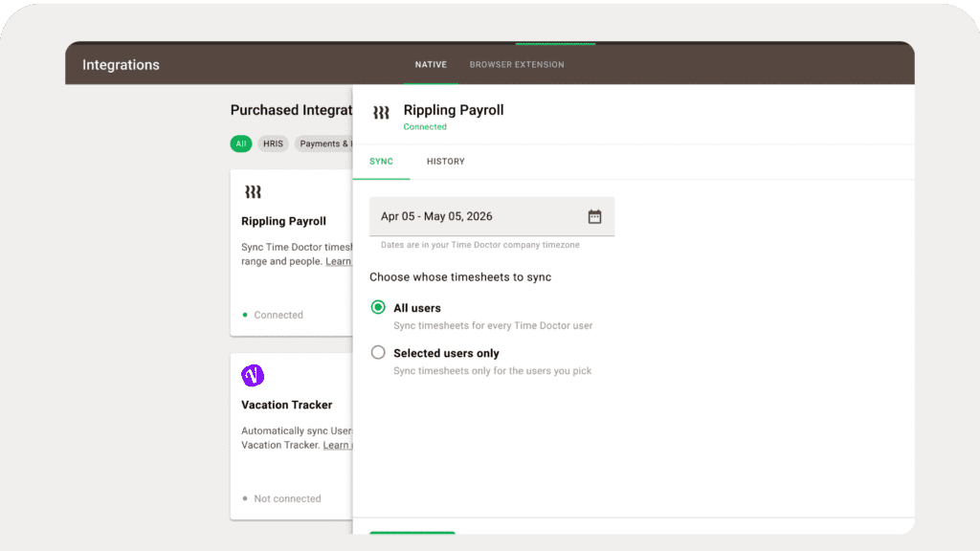Screen dimensions: 980x551
Task: Select the All users radio option
Action: pos(378,307)
